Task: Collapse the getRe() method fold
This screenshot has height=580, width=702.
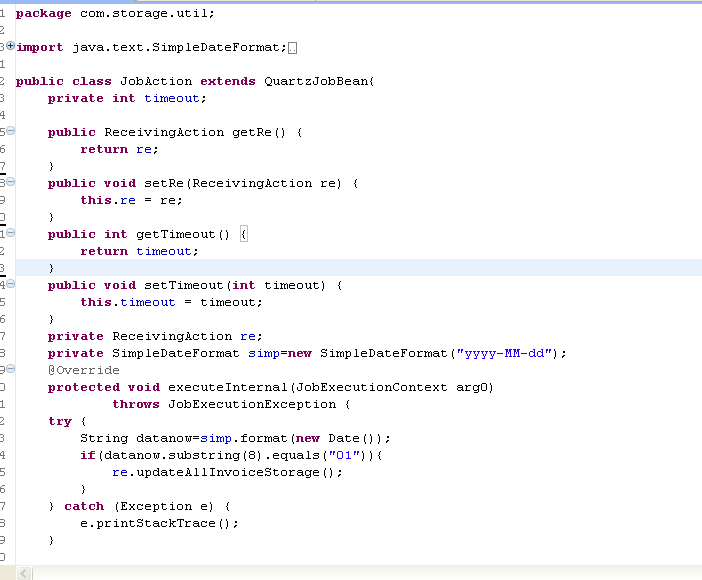Action: point(10,131)
